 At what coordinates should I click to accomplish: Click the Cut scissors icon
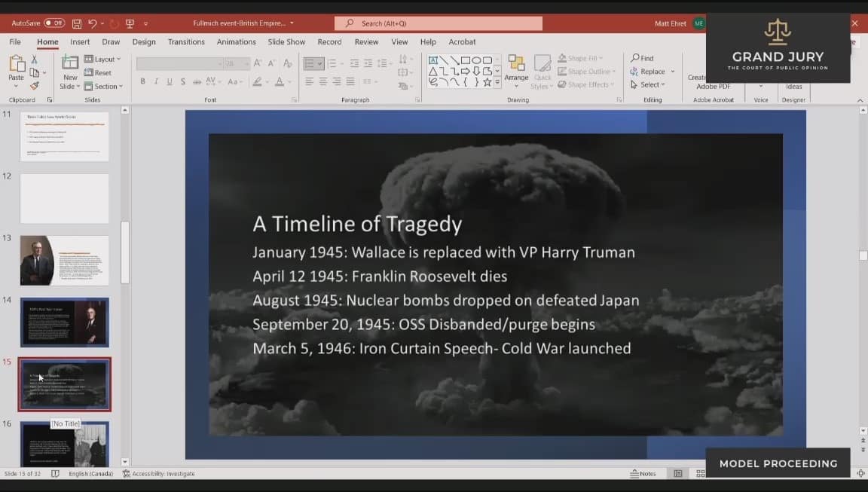[35, 60]
